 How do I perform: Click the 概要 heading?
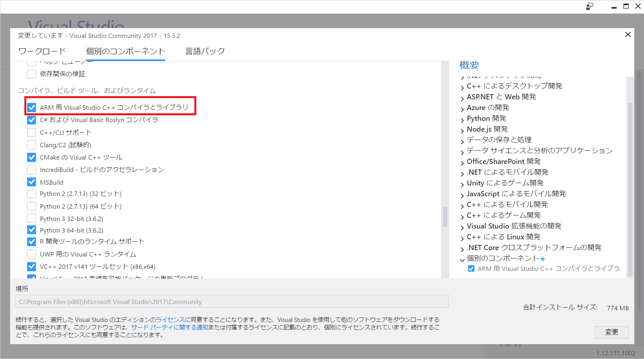[x=469, y=65]
